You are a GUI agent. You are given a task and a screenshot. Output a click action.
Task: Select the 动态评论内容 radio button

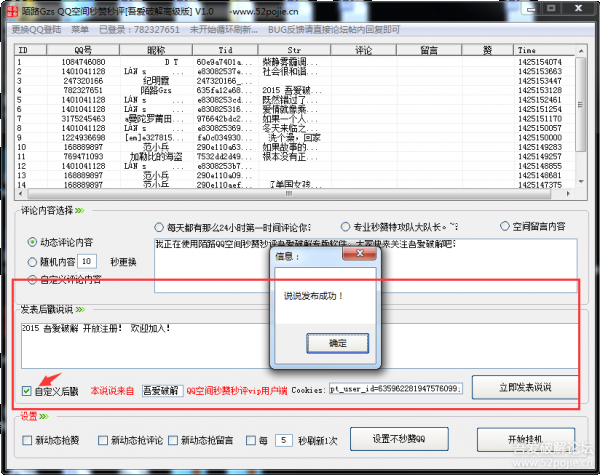pos(32,242)
